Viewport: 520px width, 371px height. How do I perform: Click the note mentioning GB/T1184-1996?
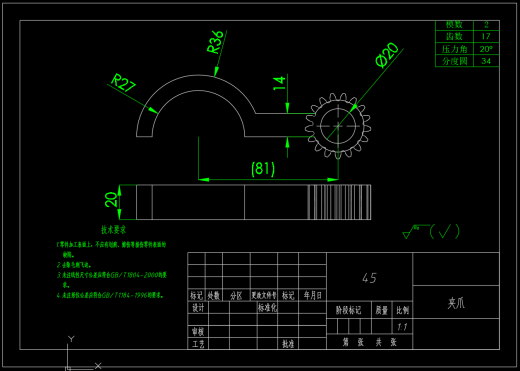point(110,295)
